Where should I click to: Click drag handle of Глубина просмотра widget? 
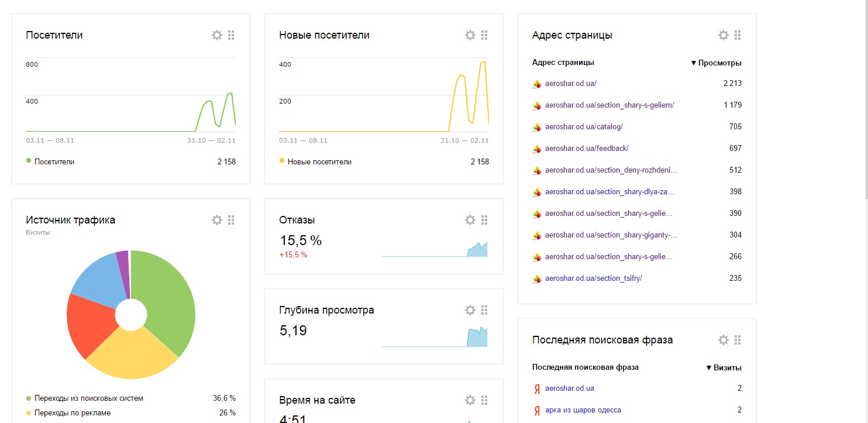click(484, 310)
